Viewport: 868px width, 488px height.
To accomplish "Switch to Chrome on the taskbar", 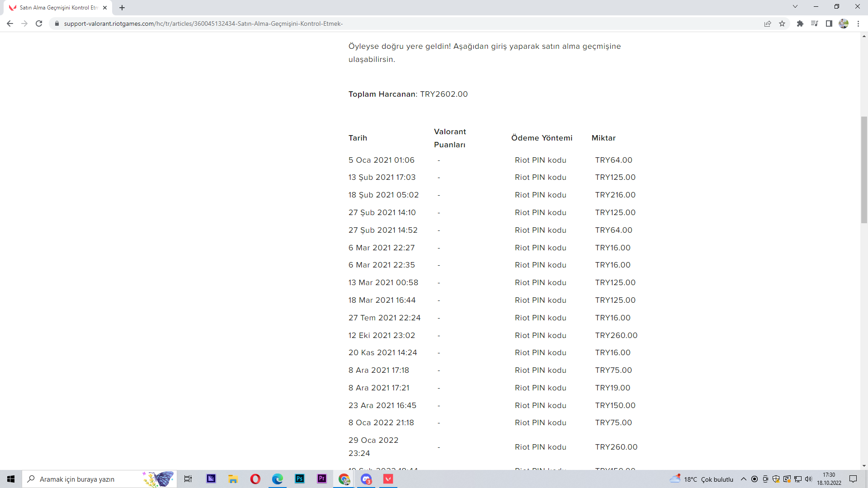I will (344, 479).
